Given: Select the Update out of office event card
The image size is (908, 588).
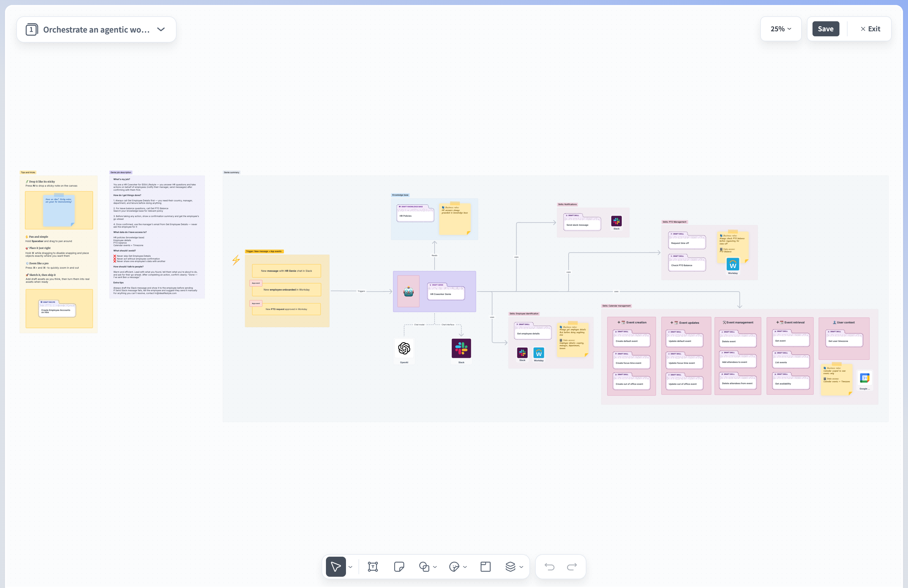Looking at the screenshot, I should (684, 381).
